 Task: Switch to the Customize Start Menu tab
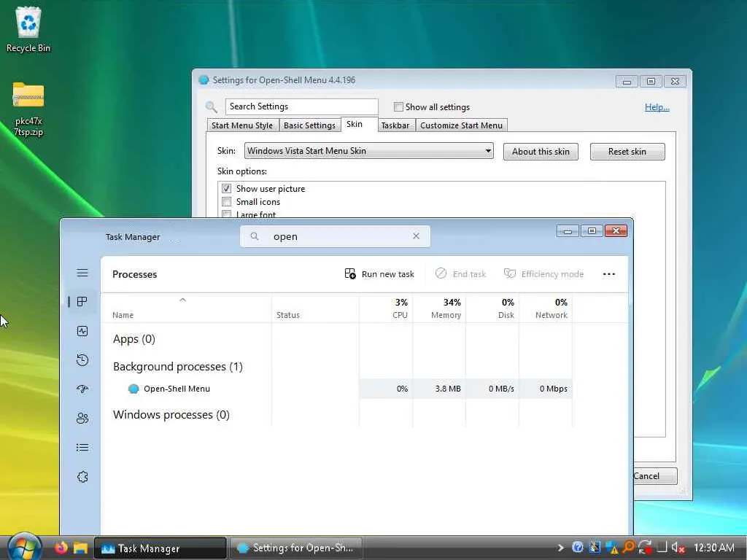461,125
